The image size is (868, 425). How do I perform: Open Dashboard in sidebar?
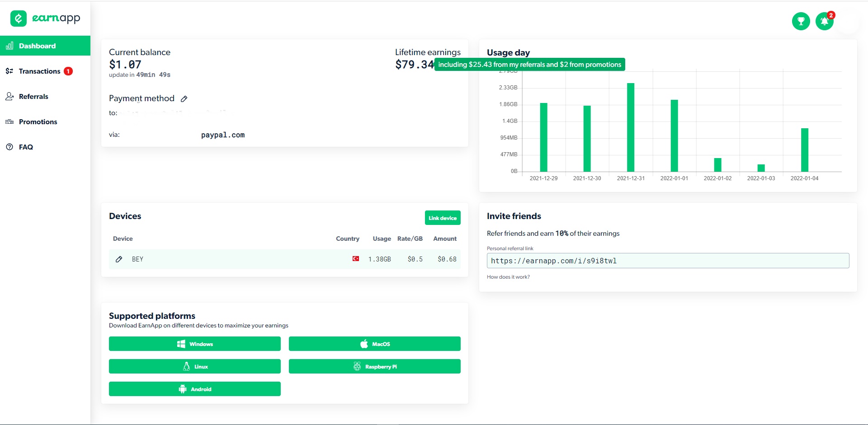(x=45, y=46)
